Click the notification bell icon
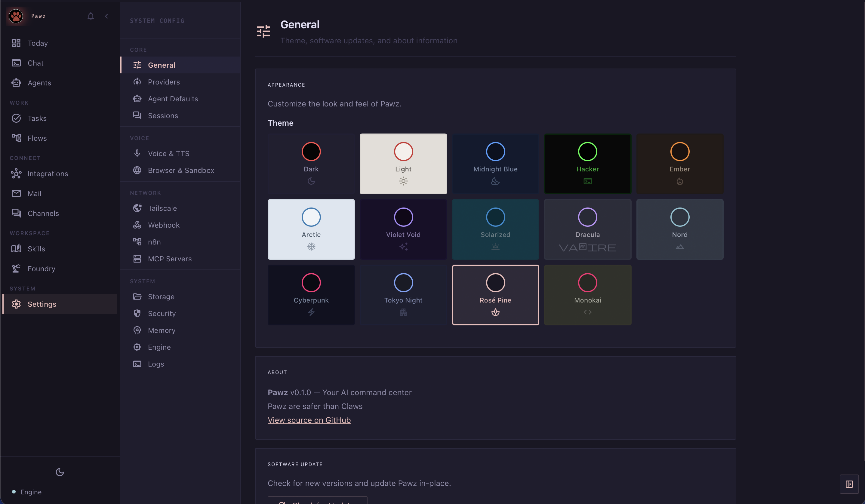Image resolution: width=865 pixels, height=504 pixels. pos(91,16)
